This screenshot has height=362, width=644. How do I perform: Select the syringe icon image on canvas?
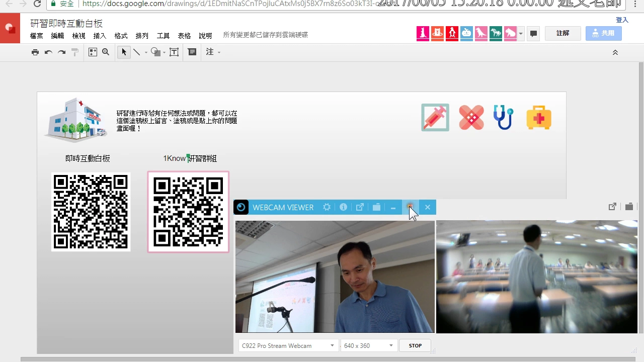click(x=435, y=118)
